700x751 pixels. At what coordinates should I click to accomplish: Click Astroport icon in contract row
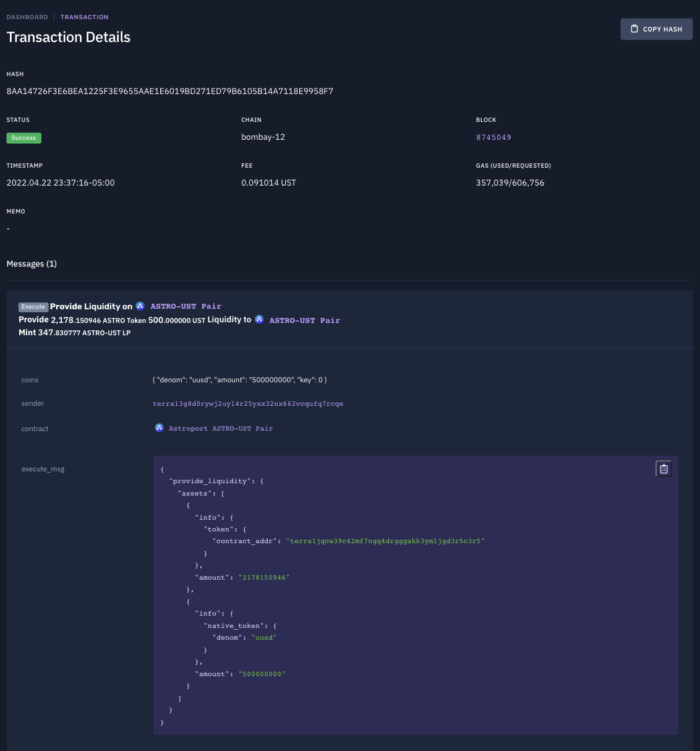pos(160,428)
